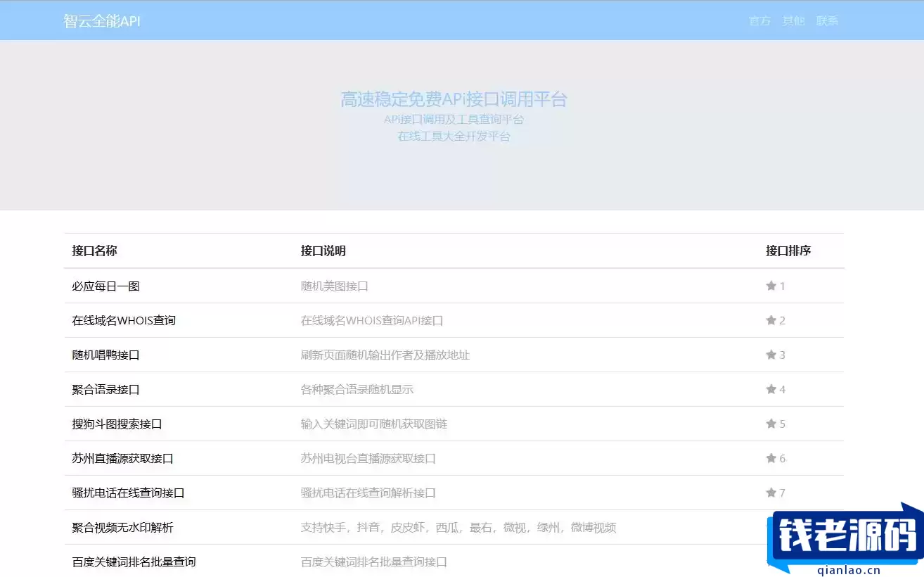Click the description 苏州电视台直播源获取接口
Viewport: 924px width, 577px height.
click(368, 459)
